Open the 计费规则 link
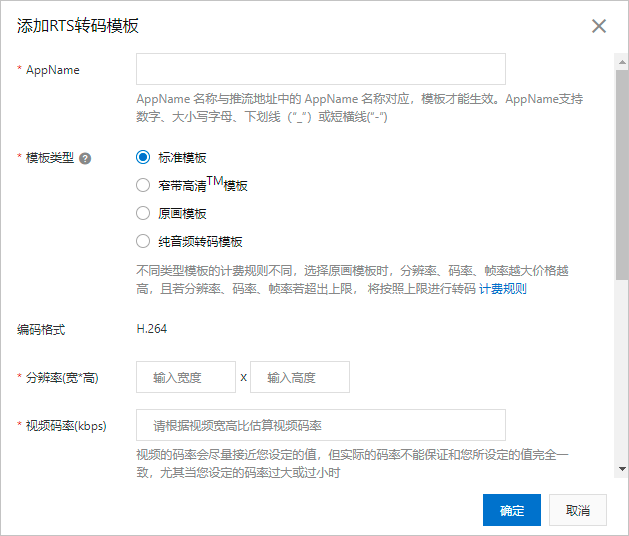Screen dimensions: 629x536 pos(503,288)
